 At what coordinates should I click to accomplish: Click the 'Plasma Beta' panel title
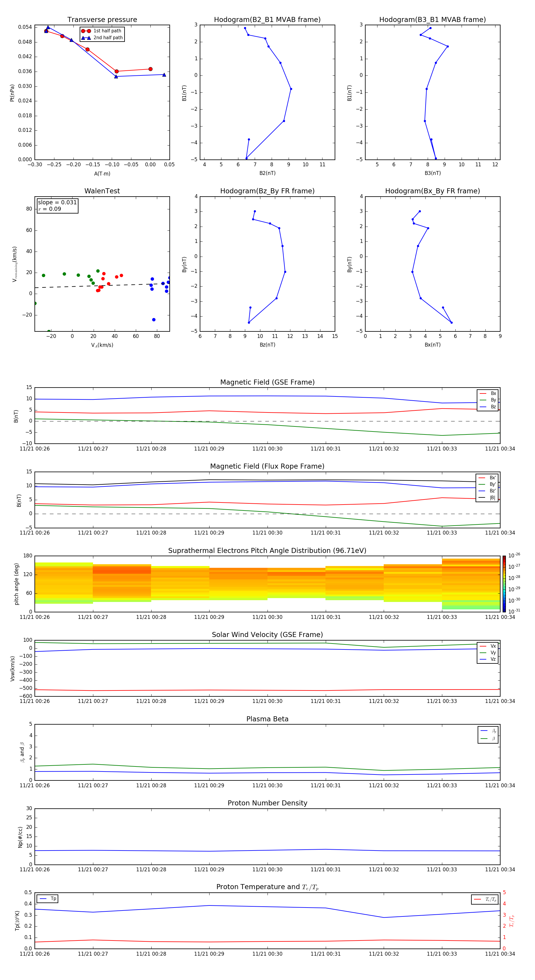(267, 719)
